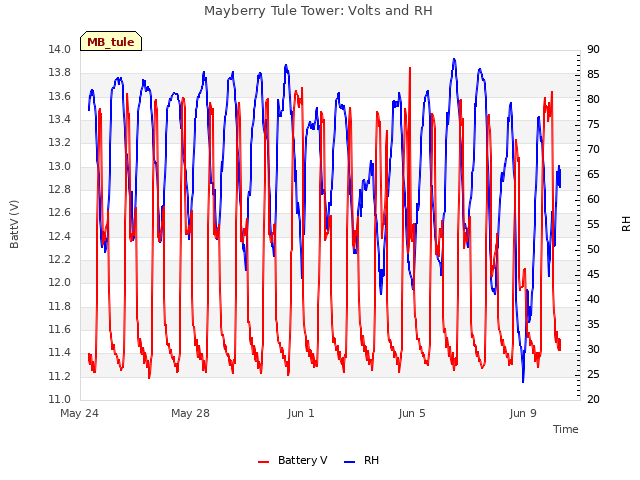
Task: Click the Jun 5 date tick label
Action: click(x=412, y=413)
